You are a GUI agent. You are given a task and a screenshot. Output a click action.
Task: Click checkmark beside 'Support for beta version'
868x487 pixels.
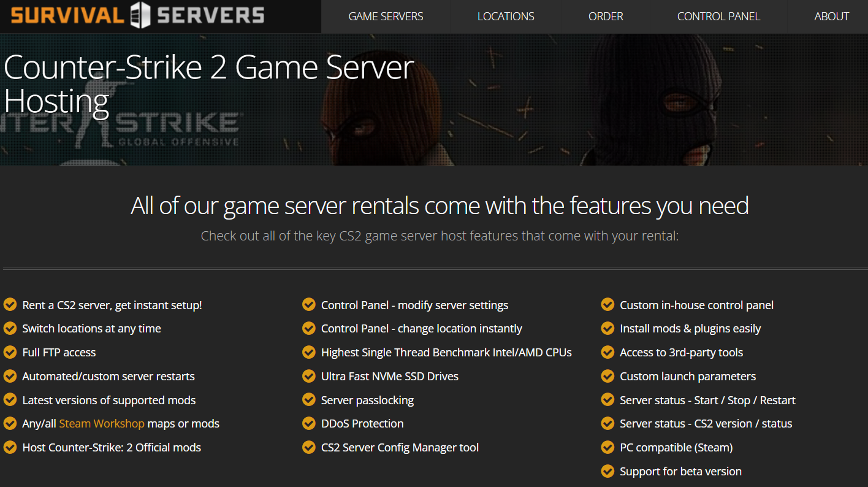[607, 471]
